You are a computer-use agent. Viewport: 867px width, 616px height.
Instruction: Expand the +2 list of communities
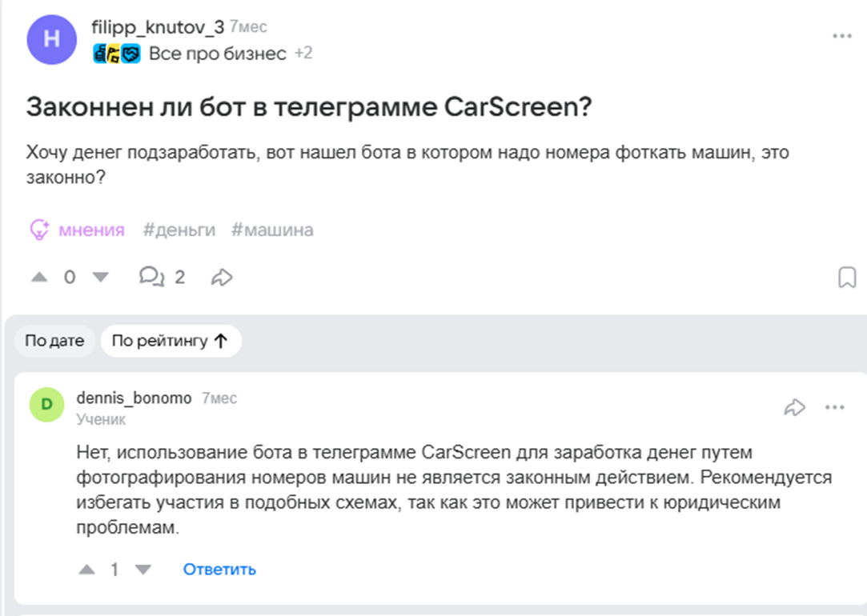click(302, 54)
